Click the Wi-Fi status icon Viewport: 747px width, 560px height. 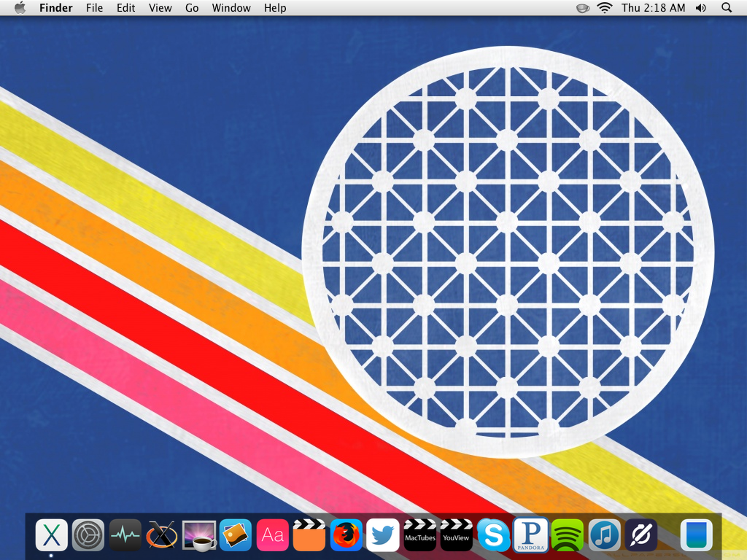point(605,7)
